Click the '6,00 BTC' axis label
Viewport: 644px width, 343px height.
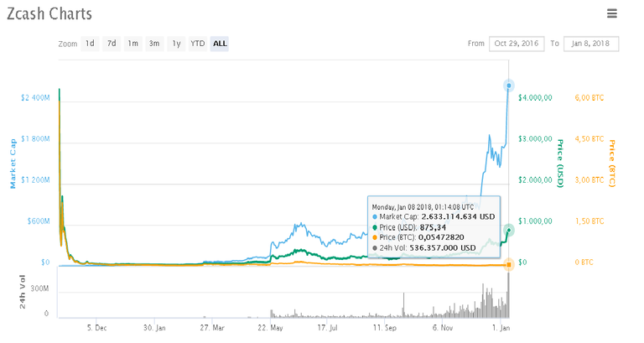[589, 98]
